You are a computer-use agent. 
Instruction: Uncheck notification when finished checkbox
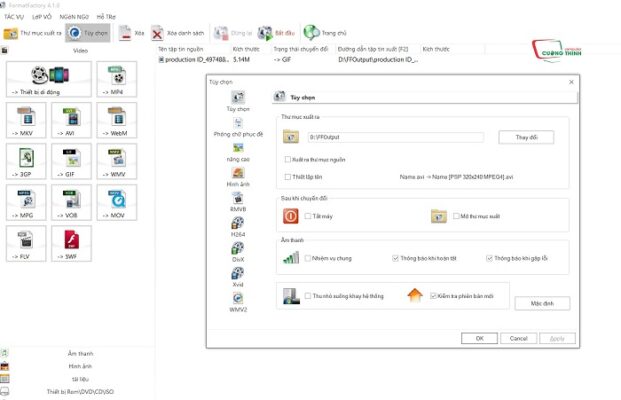tap(395, 258)
